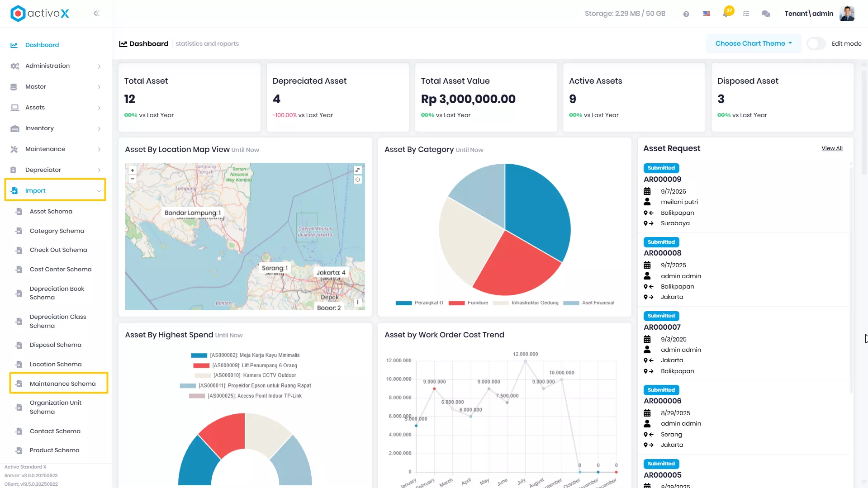Open the task list icon in header
Image resolution: width=868 pixels, height=488 pixels.
(x=746, y=14)
